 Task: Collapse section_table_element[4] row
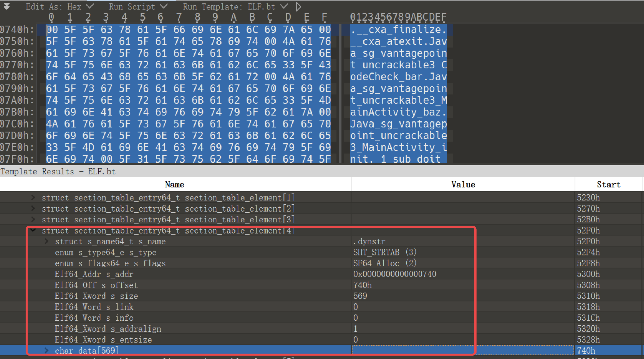pyautogui.click(x=33, y=230)
